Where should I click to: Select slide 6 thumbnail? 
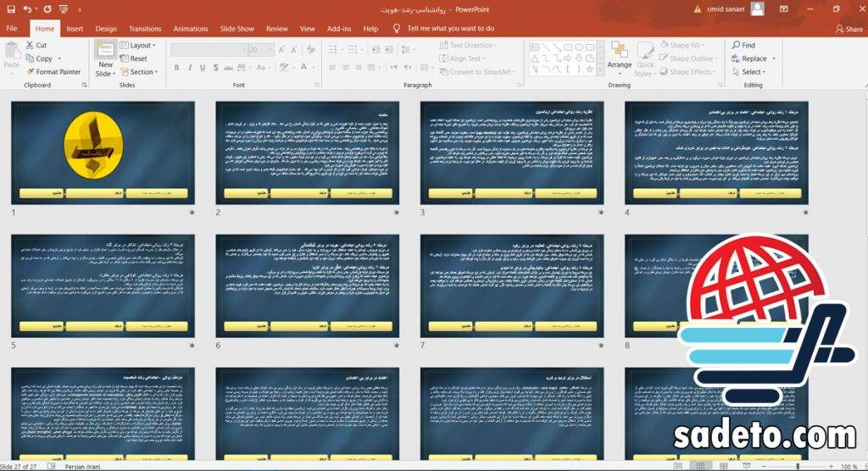pyautogui.click(x=307, y=285)
